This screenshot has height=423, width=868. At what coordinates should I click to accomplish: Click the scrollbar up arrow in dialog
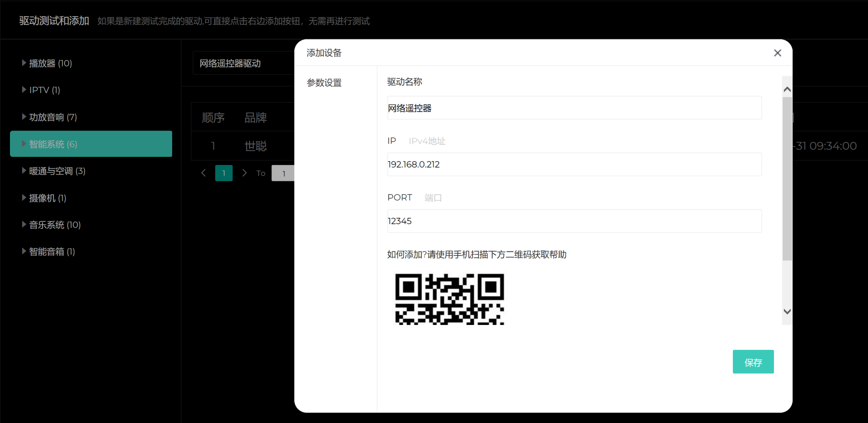[x=787, y=89]
